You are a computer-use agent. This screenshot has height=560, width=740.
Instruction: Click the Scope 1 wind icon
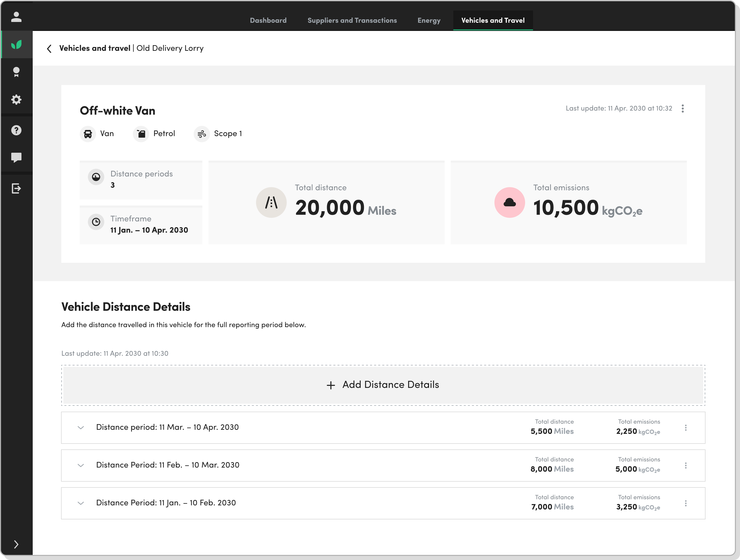point(202,134)
